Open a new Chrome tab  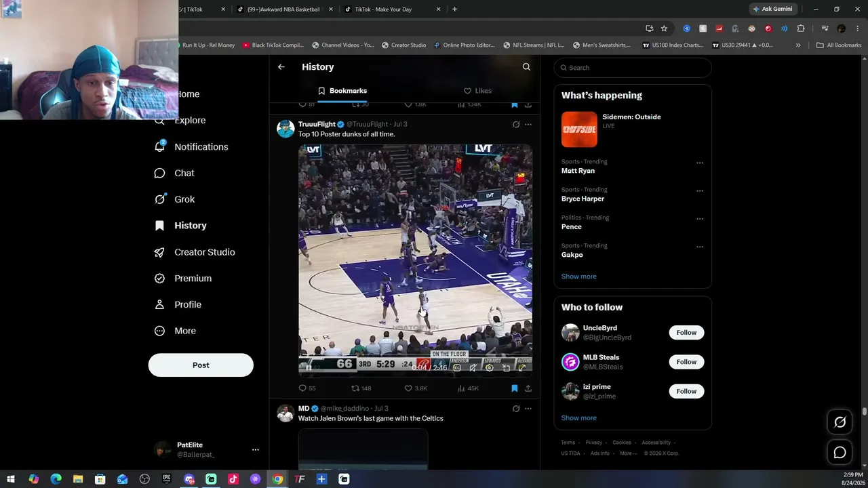click(454, 9)
